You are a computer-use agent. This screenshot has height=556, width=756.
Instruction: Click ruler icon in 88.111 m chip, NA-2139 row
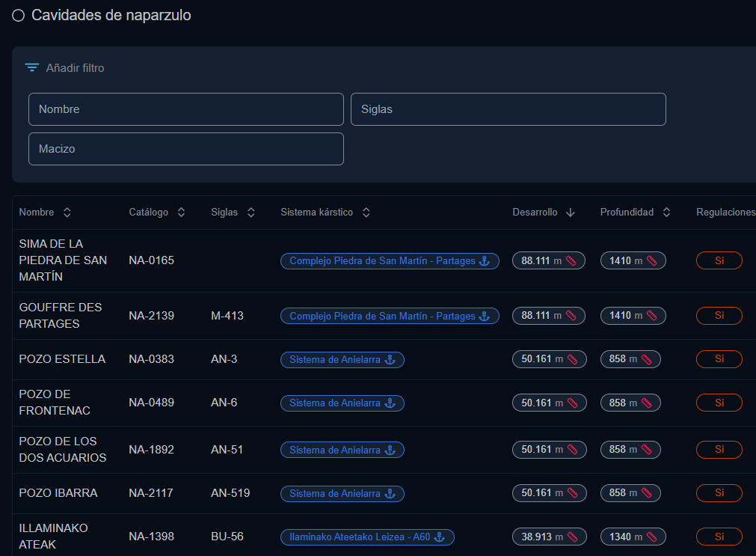571,316
